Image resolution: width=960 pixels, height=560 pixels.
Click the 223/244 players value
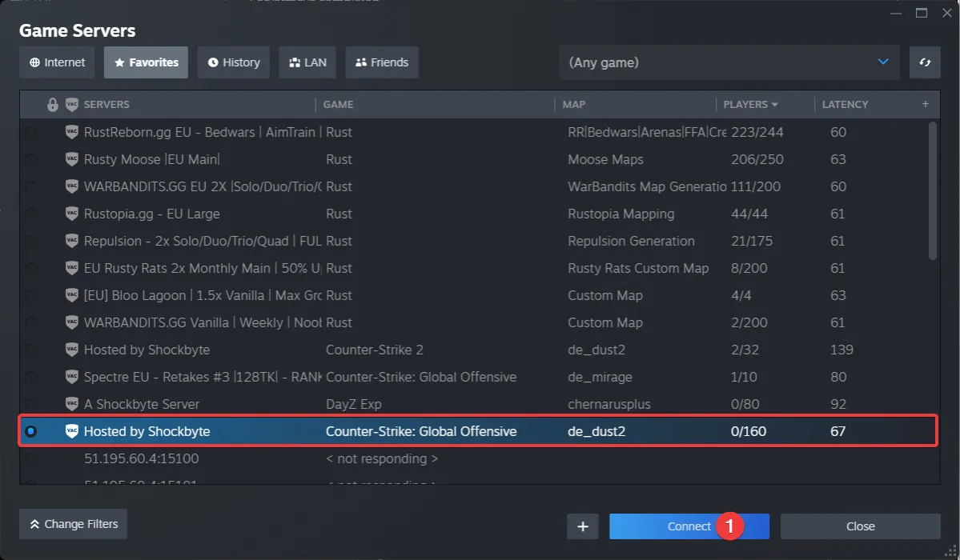757,131
